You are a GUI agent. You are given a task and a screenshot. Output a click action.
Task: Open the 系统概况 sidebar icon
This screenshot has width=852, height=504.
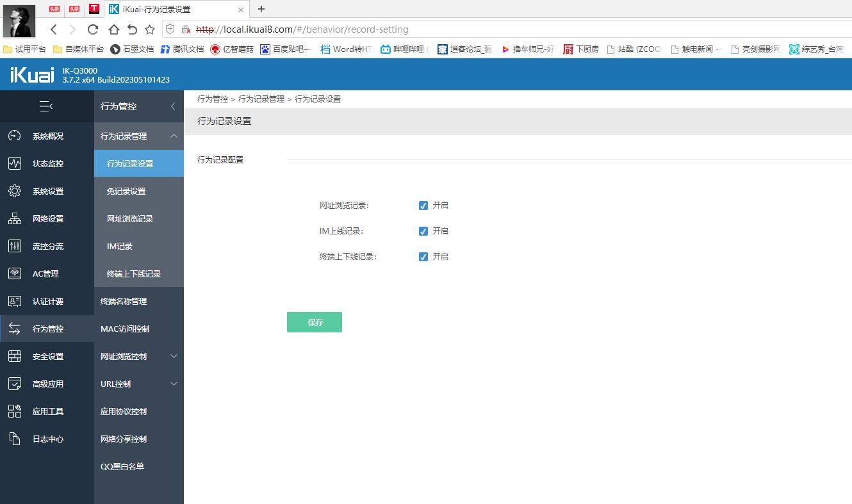[15, 136]
